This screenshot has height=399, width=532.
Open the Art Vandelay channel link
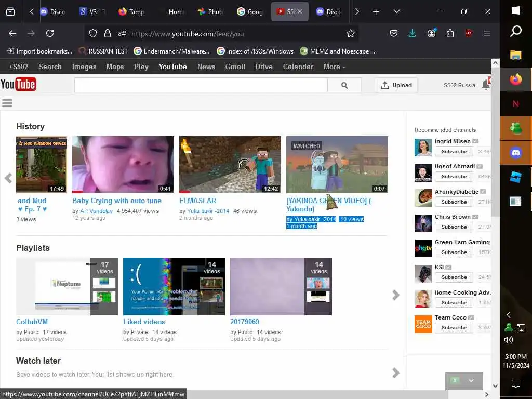click(x=96, y=211)
